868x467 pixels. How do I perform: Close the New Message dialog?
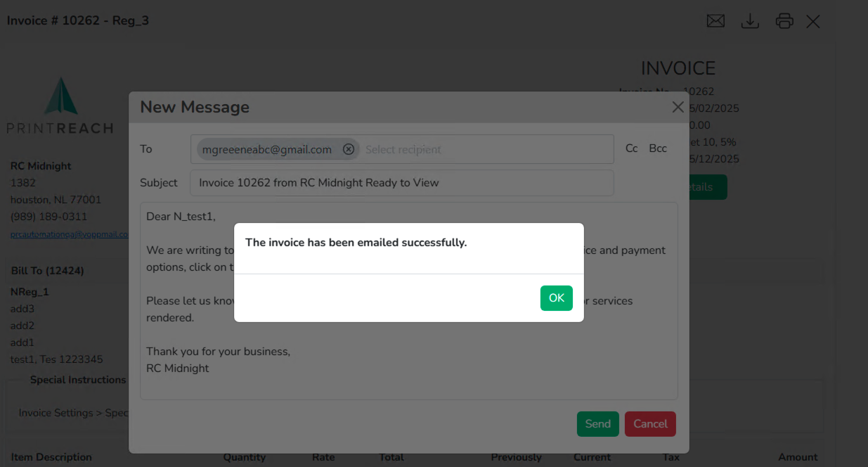pyautogui.click(x=678, y=107)
